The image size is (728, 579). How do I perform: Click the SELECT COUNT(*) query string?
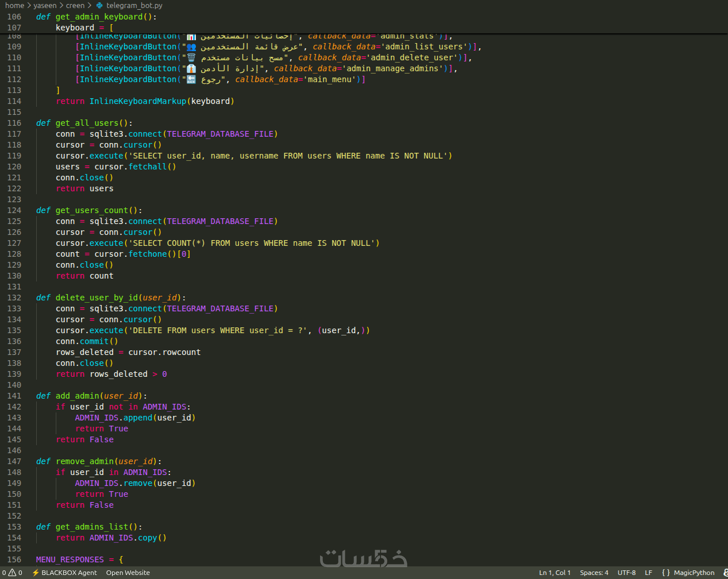[252, 243]
